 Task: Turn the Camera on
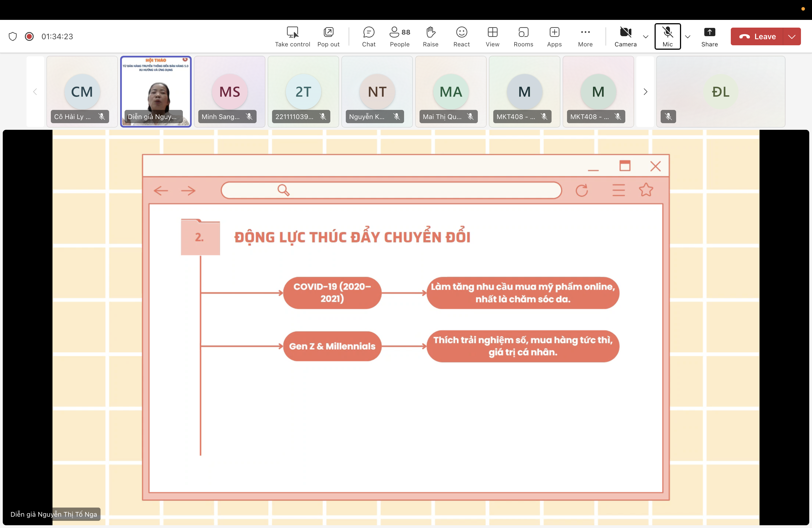[x=625, y=36]
